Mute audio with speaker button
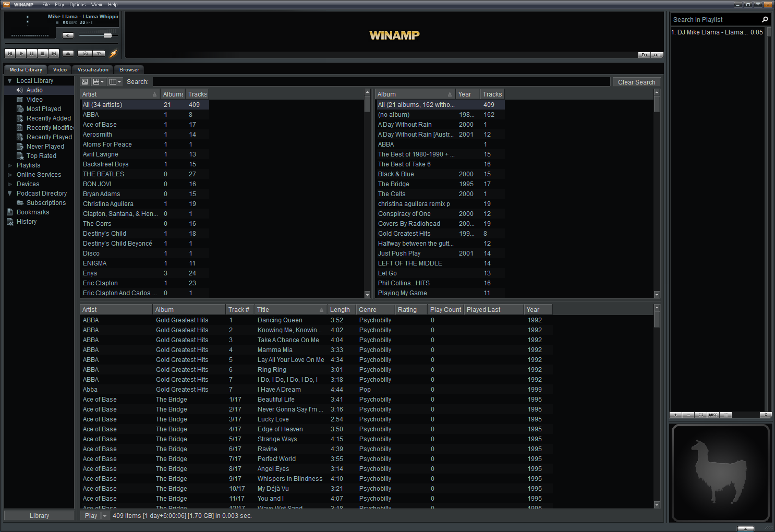Viewport: 775px width, 532px height. tap(68, 35)
